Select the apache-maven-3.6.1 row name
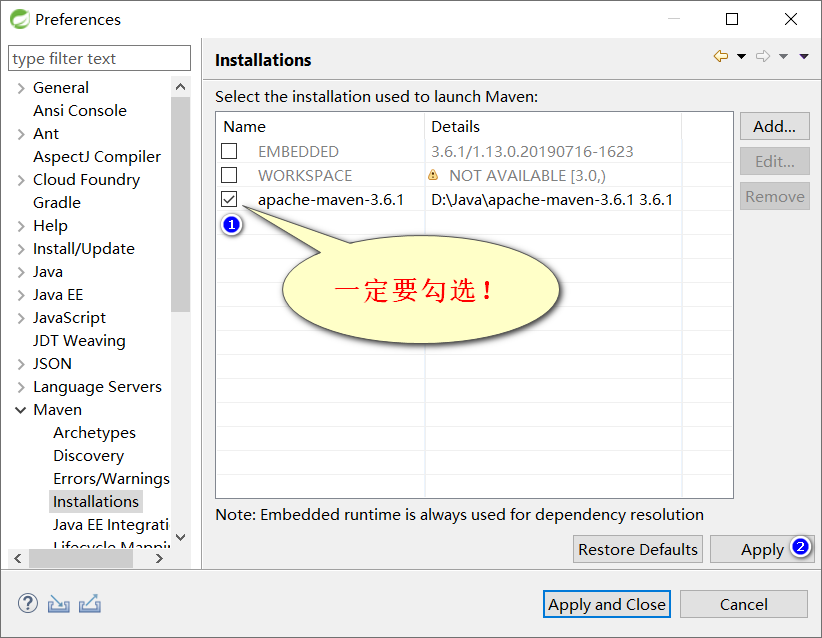Viewport: 822px width, 638px height. (331, 200)
